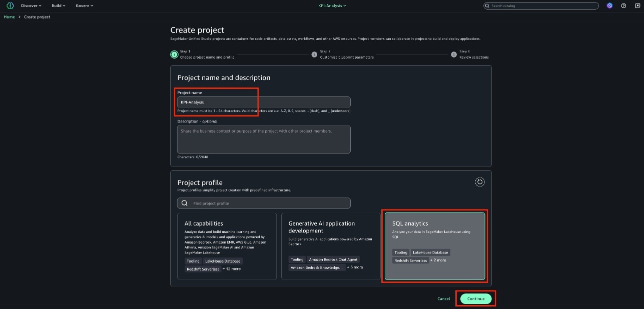Image resolution: width=644 pixels, height=309 pixels.
Task: Click into the Description text area
Action: 264,139
